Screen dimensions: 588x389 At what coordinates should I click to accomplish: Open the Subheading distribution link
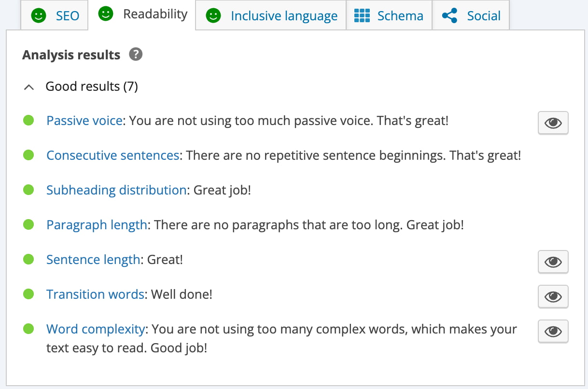116,190
